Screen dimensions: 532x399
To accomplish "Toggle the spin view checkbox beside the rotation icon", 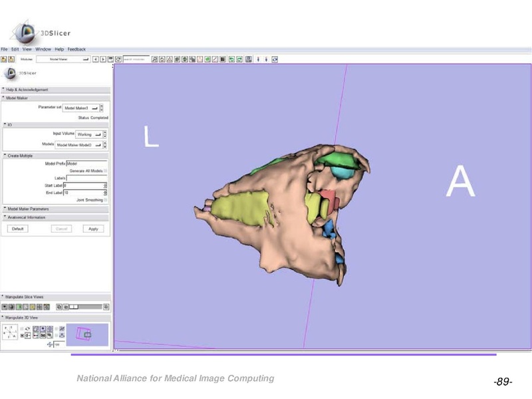I will click(x=22, y=329).
